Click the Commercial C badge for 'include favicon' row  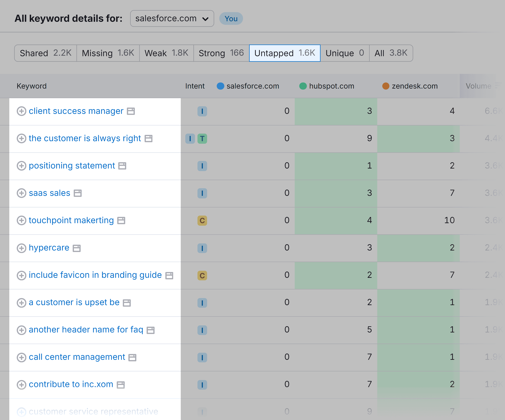point(202,275)
